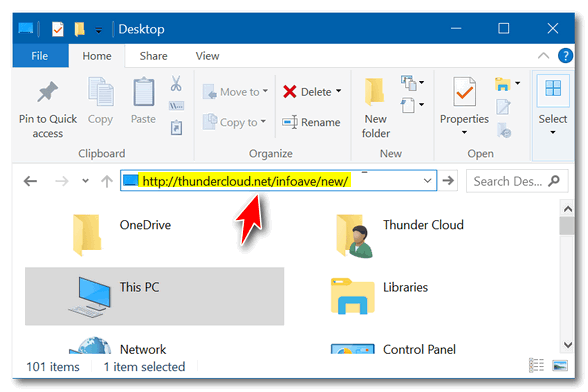The width and height of the screenshot is (588, 392).
Task: Expand the Open button dropdown arrow
Action: pyautogui.click(x=518, y=83)
